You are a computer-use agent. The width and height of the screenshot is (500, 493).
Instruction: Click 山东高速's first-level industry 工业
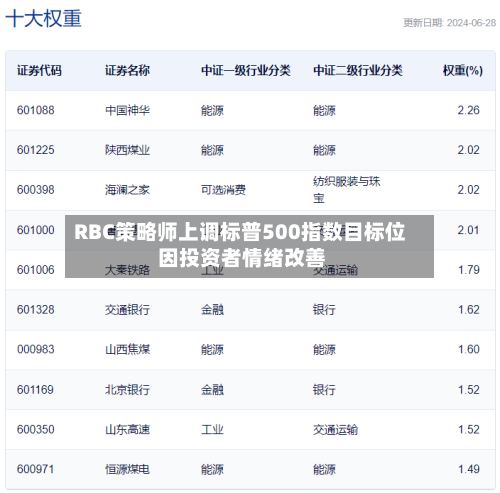click(212, 429)
